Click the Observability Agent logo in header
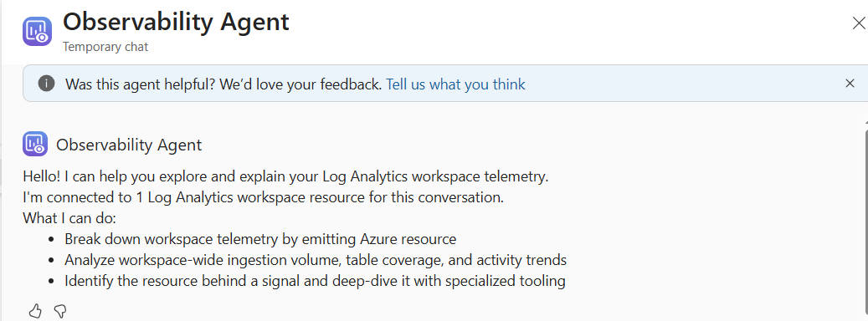This screenshot has height=321, width=868. tap(37, 31)
